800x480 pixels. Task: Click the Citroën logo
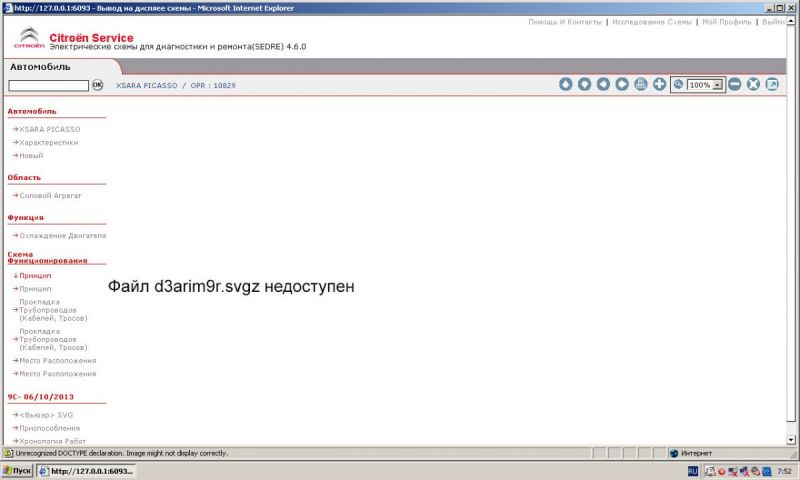point(29,38)
